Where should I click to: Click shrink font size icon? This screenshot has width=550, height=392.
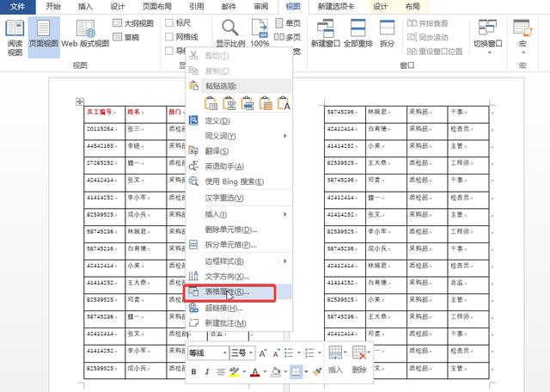coord(277,353)
